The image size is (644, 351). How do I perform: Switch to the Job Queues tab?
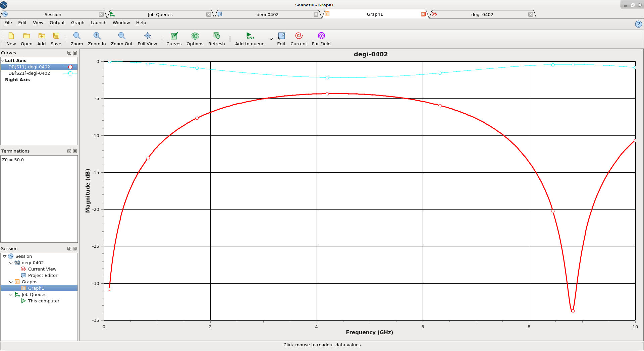160,14
